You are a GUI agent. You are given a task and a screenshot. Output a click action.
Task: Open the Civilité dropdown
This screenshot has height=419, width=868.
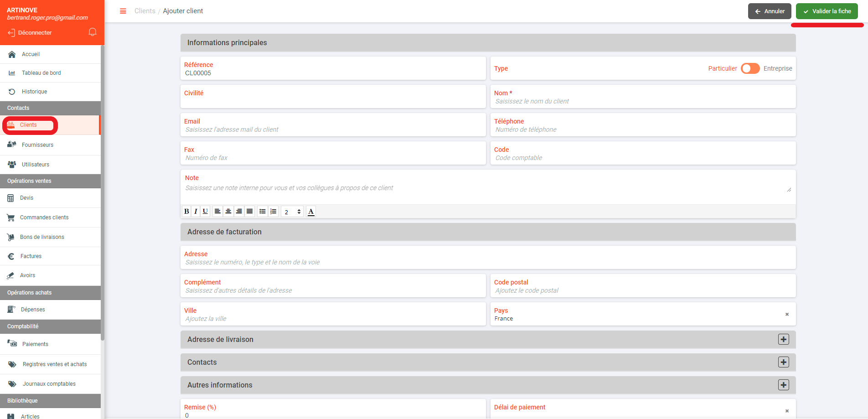click(333, 101)
